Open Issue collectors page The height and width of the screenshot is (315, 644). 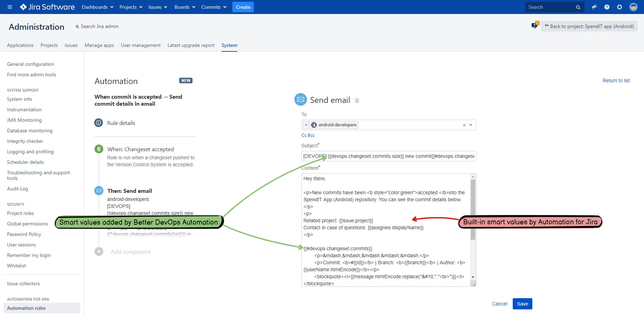click(x=23, y=283)
